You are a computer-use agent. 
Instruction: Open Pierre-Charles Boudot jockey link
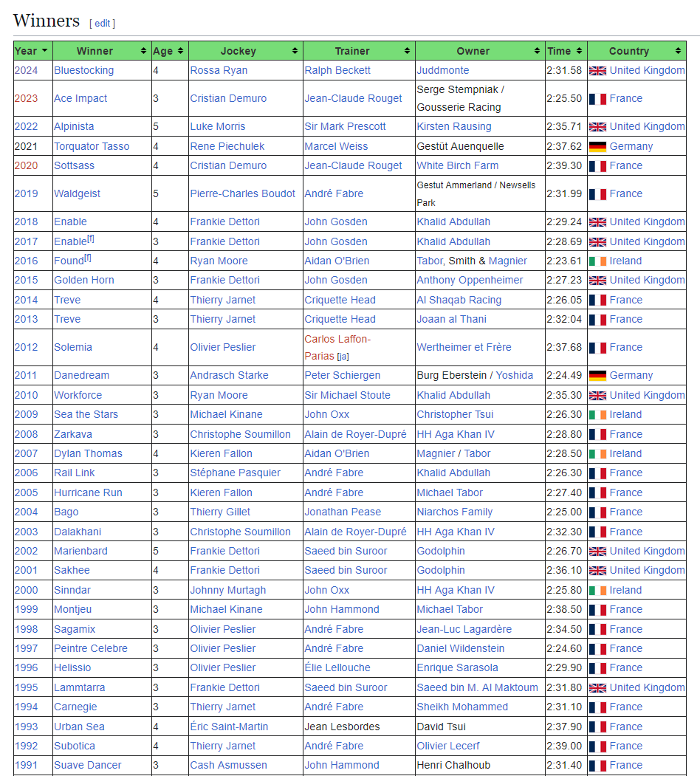coord(243,193)
